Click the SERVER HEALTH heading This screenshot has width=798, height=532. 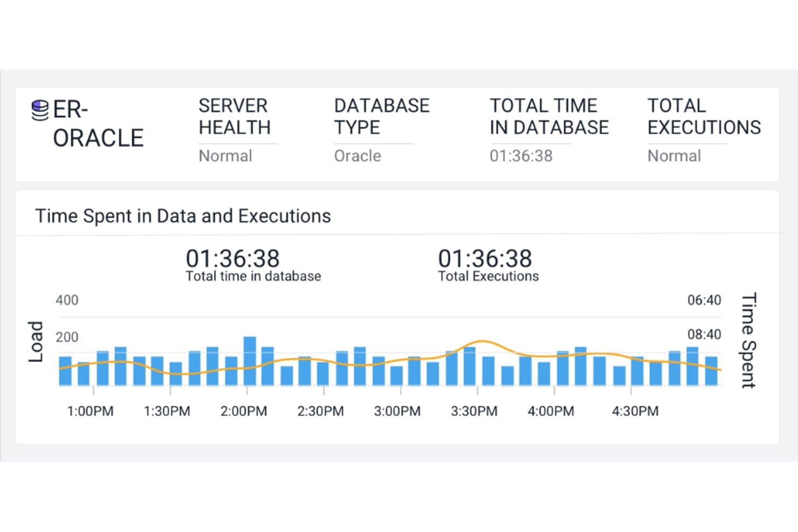pos(235,116)
